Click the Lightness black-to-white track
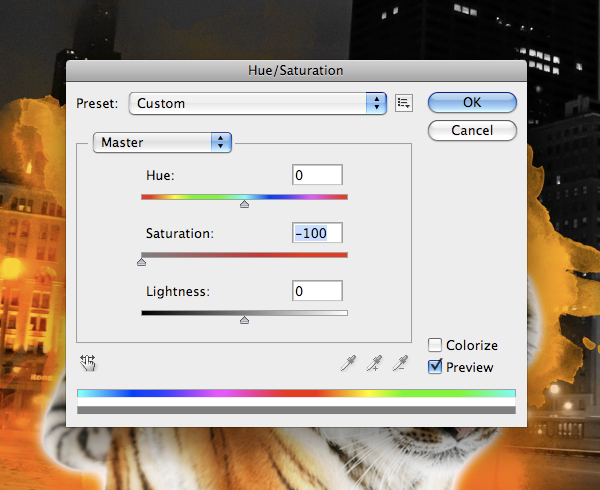The width and height of the screenshot is (600, 490). (245, 313)
